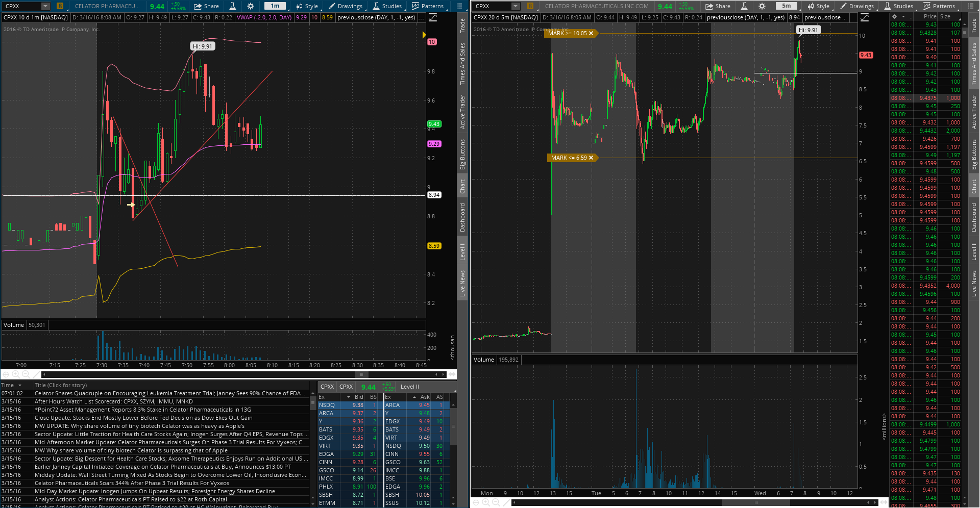
Task: Click the symbol link icon on right chart
Action: tap(530, 6)
